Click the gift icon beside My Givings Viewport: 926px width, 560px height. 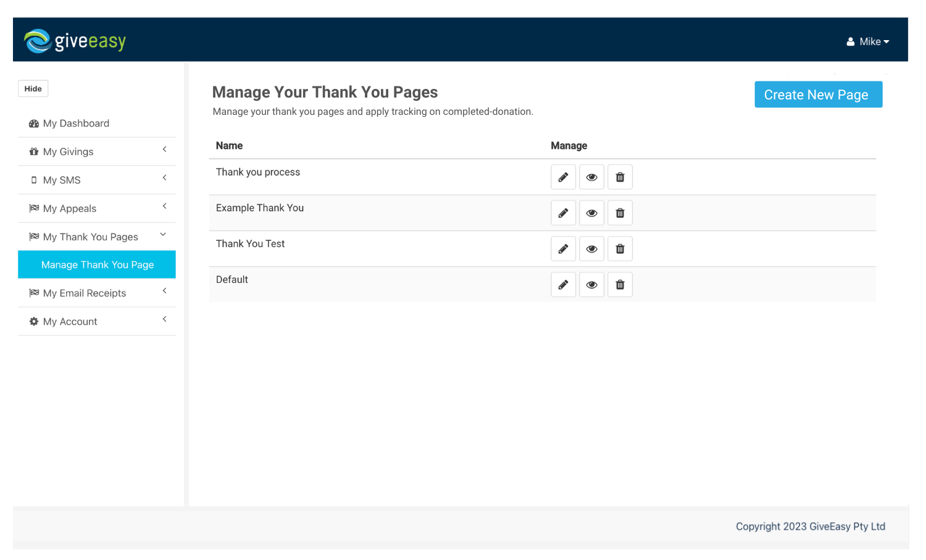point(34,152)
